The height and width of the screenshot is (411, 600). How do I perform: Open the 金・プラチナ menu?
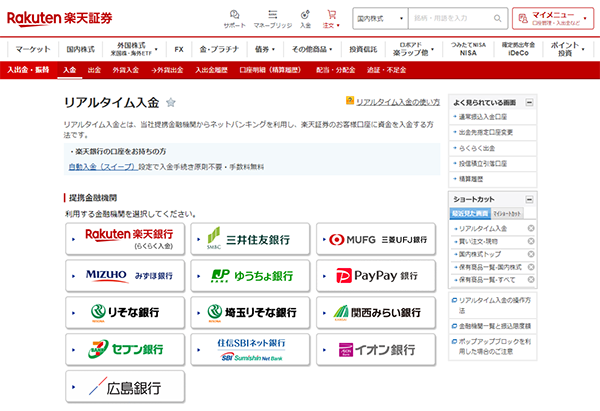tap(219, 49)
